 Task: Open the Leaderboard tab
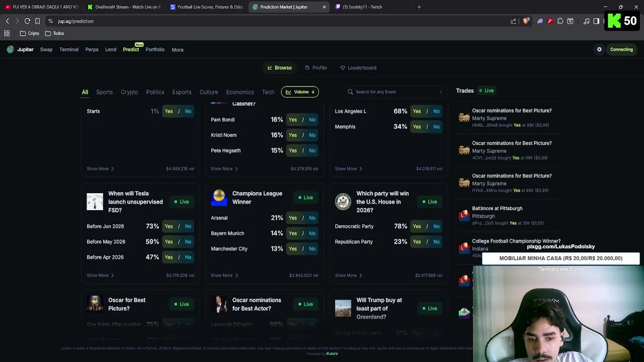(358, 68)
